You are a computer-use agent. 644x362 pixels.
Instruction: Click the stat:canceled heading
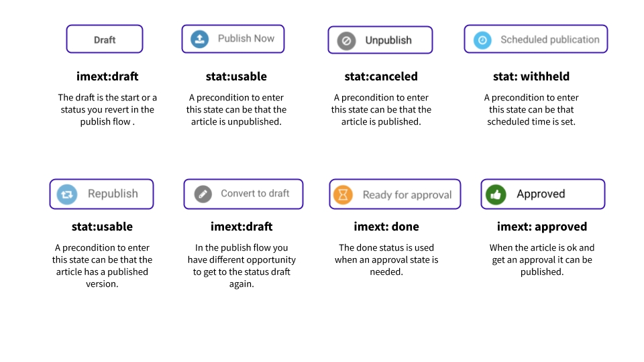click(381, 76)
